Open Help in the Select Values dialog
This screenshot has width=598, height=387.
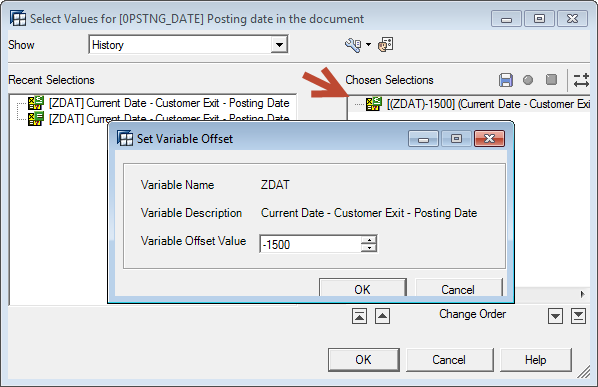pos(535,360)
